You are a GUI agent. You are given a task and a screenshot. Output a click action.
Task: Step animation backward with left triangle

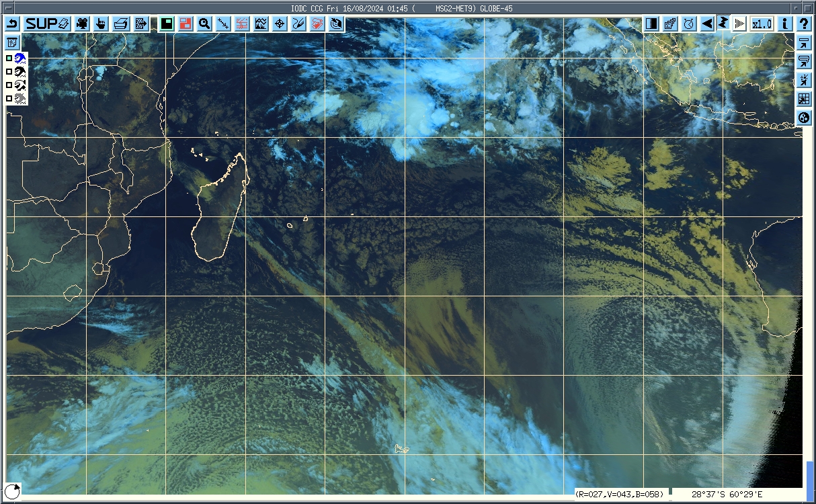pos(707,24)
